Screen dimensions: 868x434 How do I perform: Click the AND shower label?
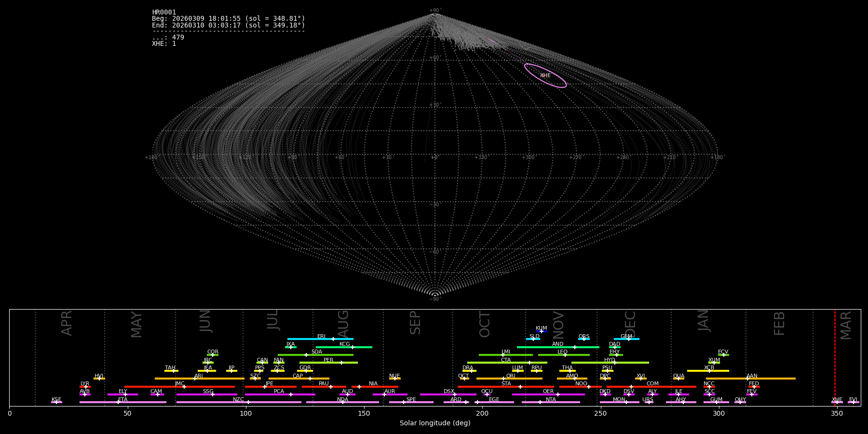pos(558,344)
